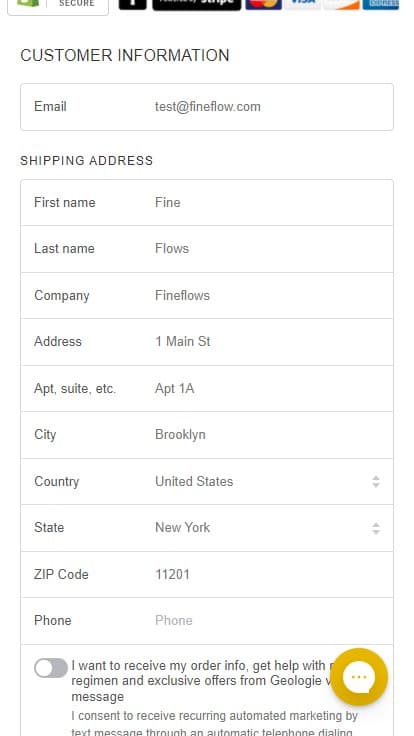414x736 pixels.
Task: Click the Visa card logo
Action: [x=303, y=4]
